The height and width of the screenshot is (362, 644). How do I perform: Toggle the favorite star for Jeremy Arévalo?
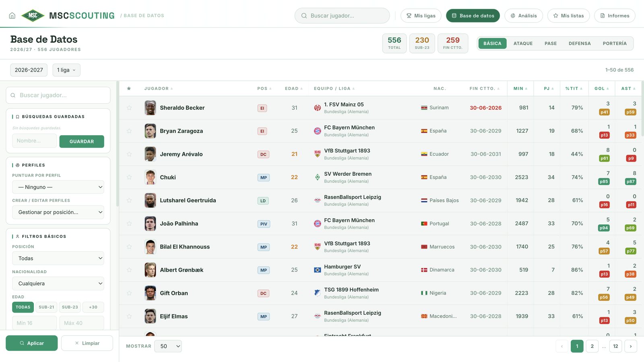coord(129,154)
